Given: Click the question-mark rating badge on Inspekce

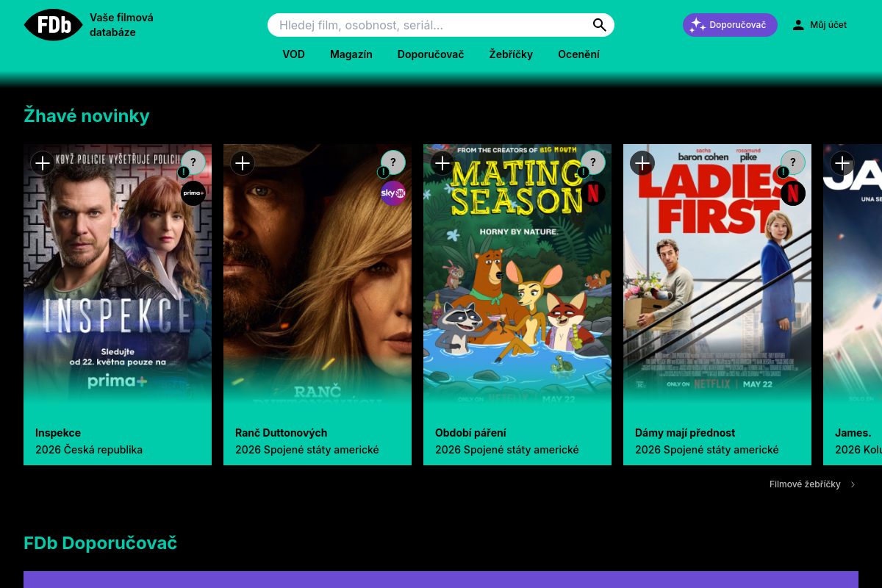Looking at the screenshot, I should tap(193, 162).
